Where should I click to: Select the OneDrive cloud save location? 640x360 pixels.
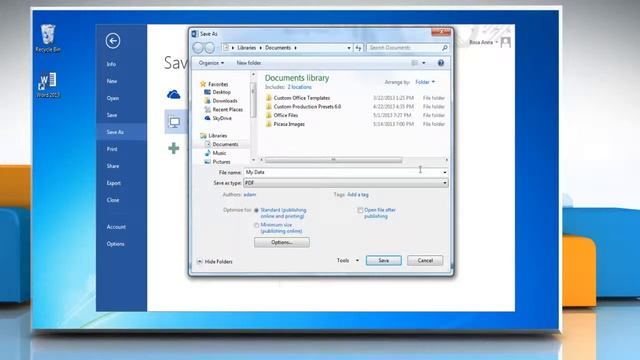(173, 95)
